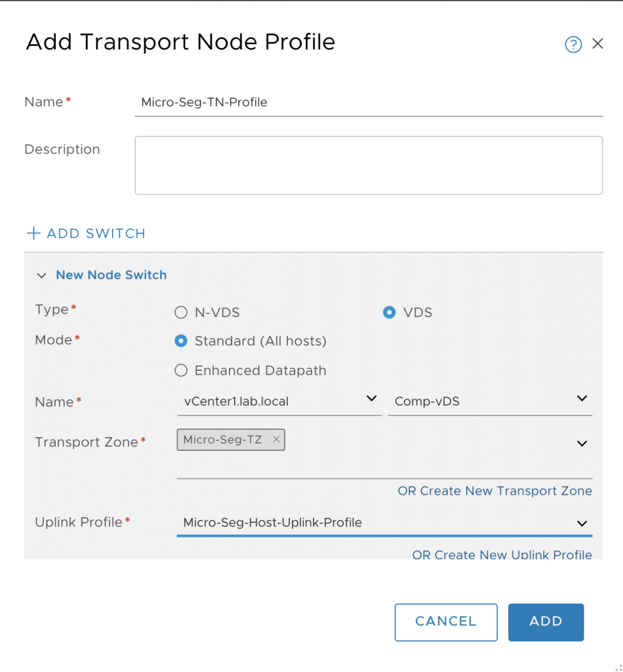Expand the Transport Zone dropdown arrow
The height and width of the screenshot is (672, 623).
[x=582, y=444]
